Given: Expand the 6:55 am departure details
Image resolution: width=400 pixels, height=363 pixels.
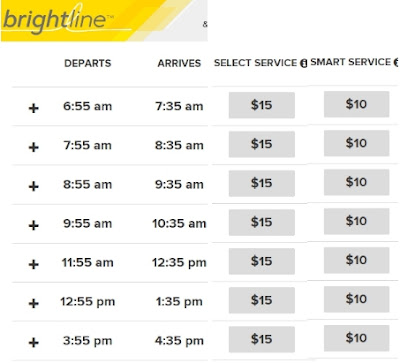Looking at the screenshot, I should tap(34, 108).
